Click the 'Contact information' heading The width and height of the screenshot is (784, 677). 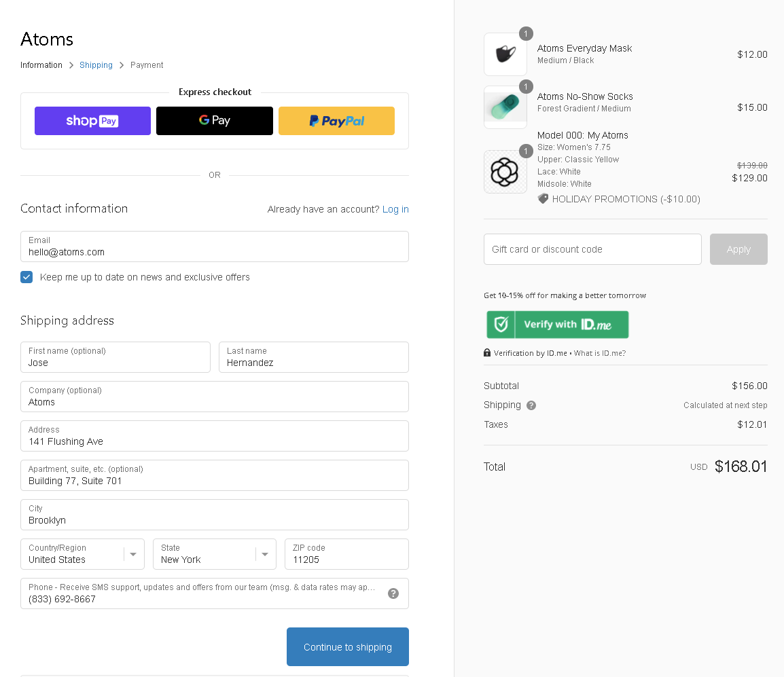pyautogui.click(x=74, y=208)
